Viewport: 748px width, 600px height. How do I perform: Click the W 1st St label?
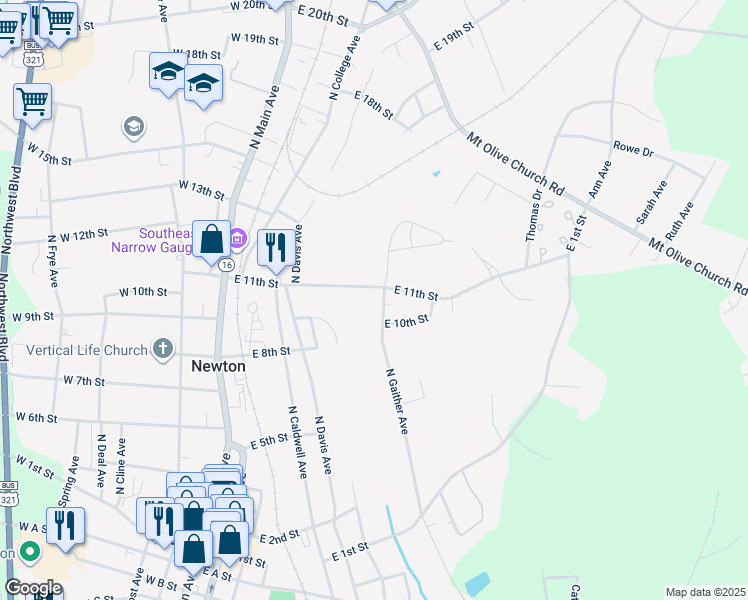[x=35, y=467]
